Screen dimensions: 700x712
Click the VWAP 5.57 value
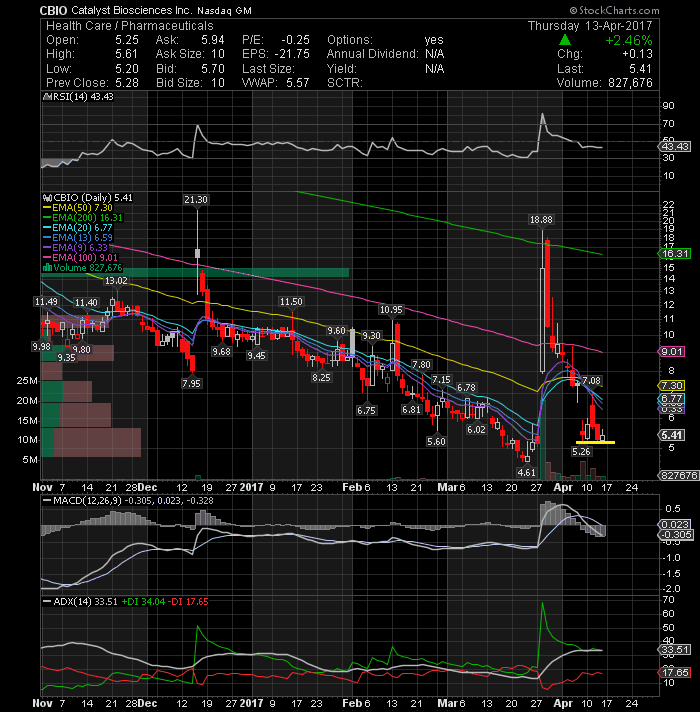coord(297,83)
